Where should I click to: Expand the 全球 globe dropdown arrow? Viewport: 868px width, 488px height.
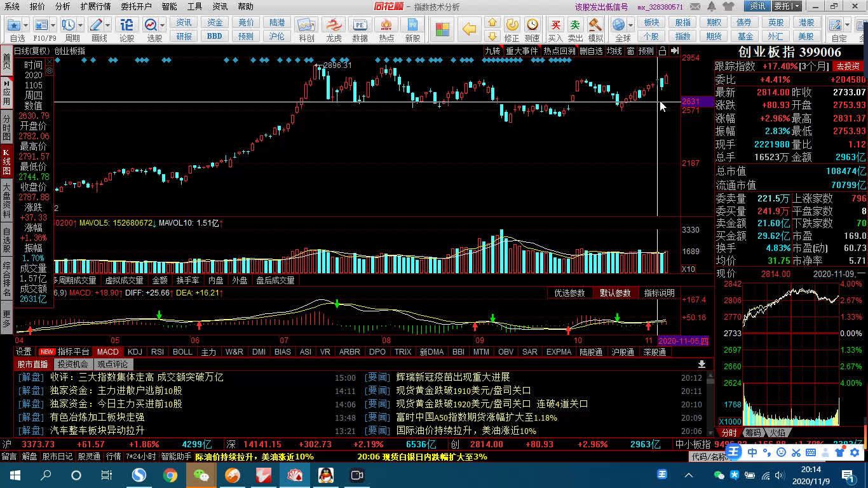click(x=631, y=25)
